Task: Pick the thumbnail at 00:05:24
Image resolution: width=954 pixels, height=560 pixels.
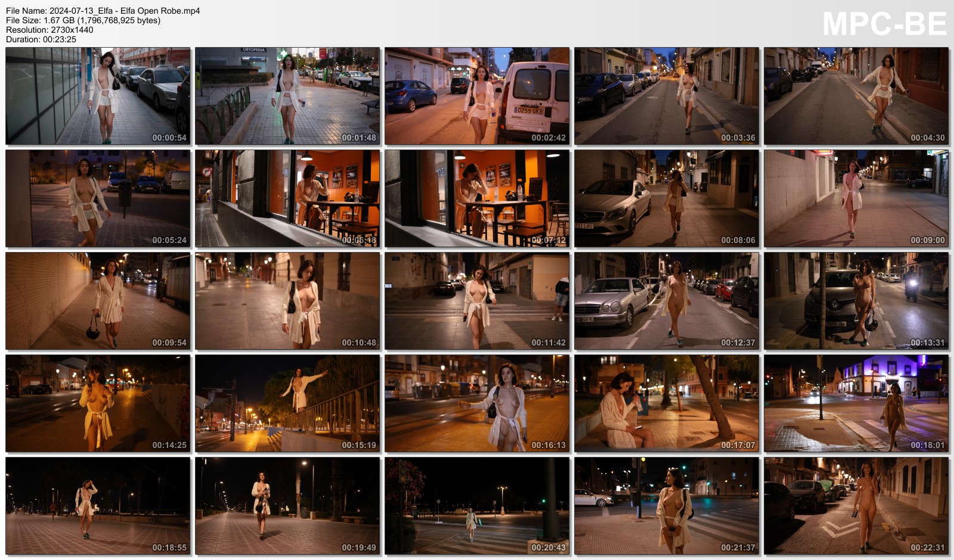Action: pos(98,198)
